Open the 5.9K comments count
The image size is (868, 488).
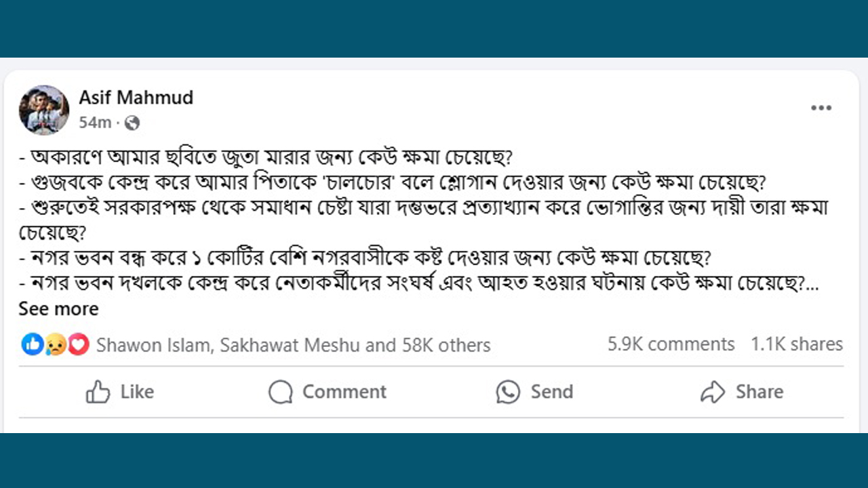pyautogui.click(x=671, y=344)
